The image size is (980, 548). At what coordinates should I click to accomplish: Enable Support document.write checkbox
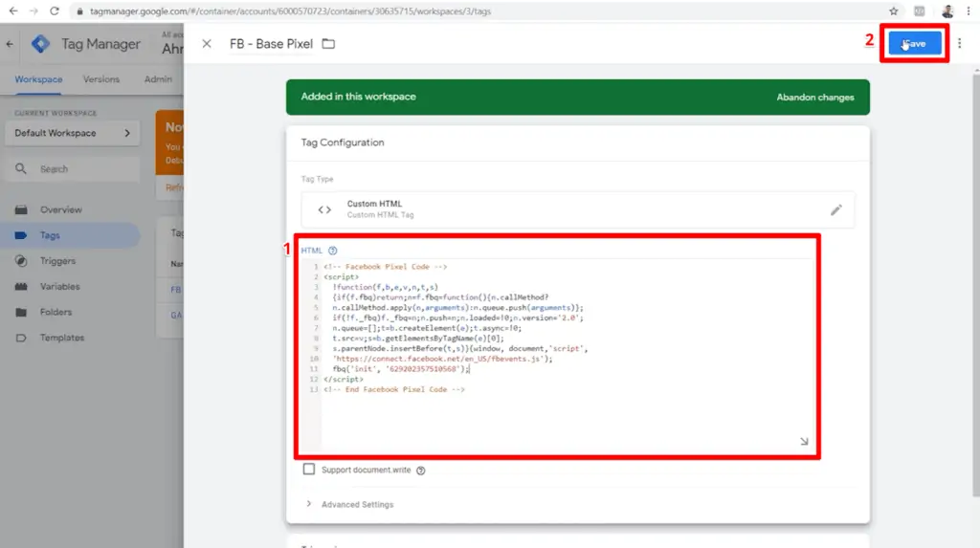[x=309, y=469]
